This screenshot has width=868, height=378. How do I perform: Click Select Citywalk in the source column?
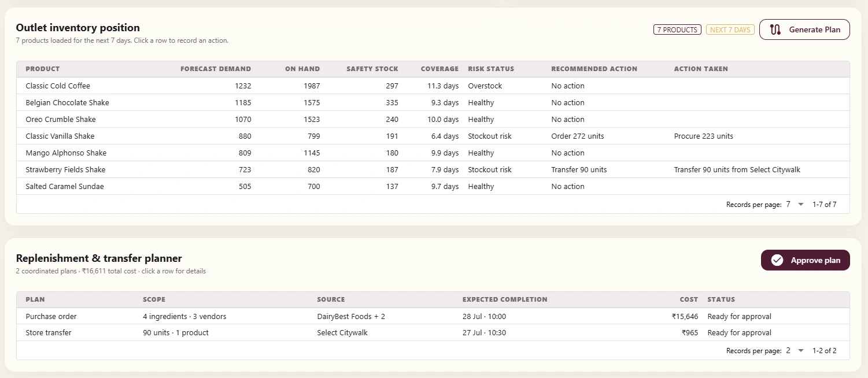point(342,332)
